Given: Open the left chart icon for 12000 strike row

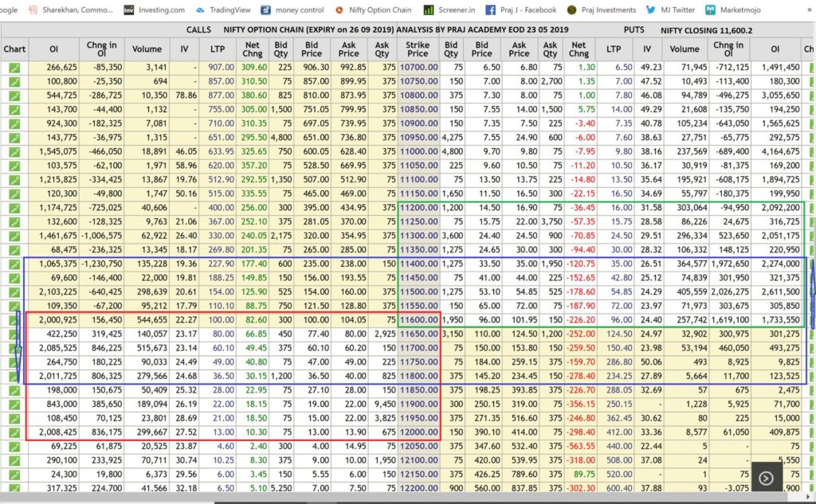Looking at the screenshot, I should (x=14, y=432).
